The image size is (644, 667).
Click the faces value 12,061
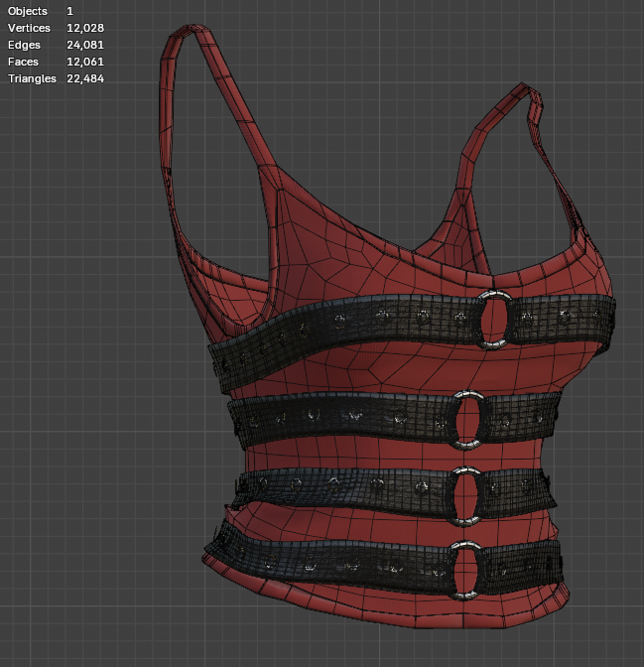85,63
